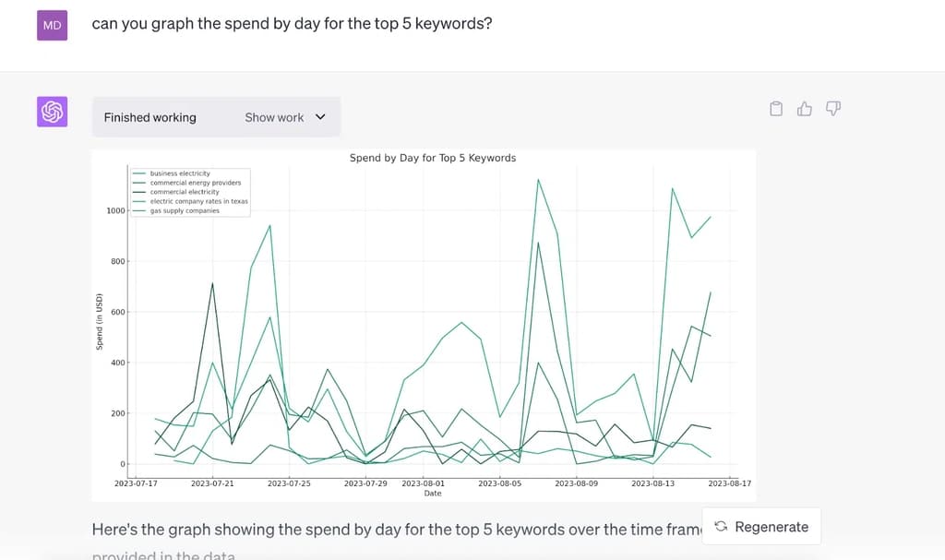Viewport: 945px width, 560px height.
Task: Select the commercial energy providers legend entry
Action: pos(190,182)
